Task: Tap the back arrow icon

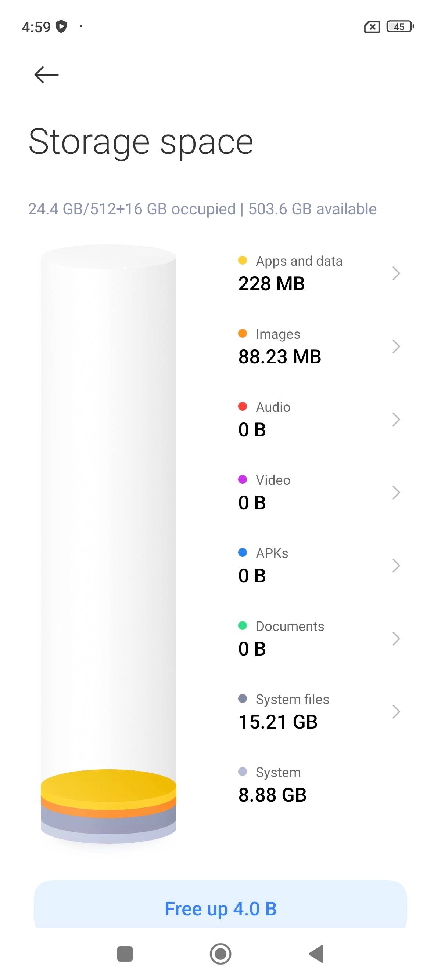Action: pos(46,75)
